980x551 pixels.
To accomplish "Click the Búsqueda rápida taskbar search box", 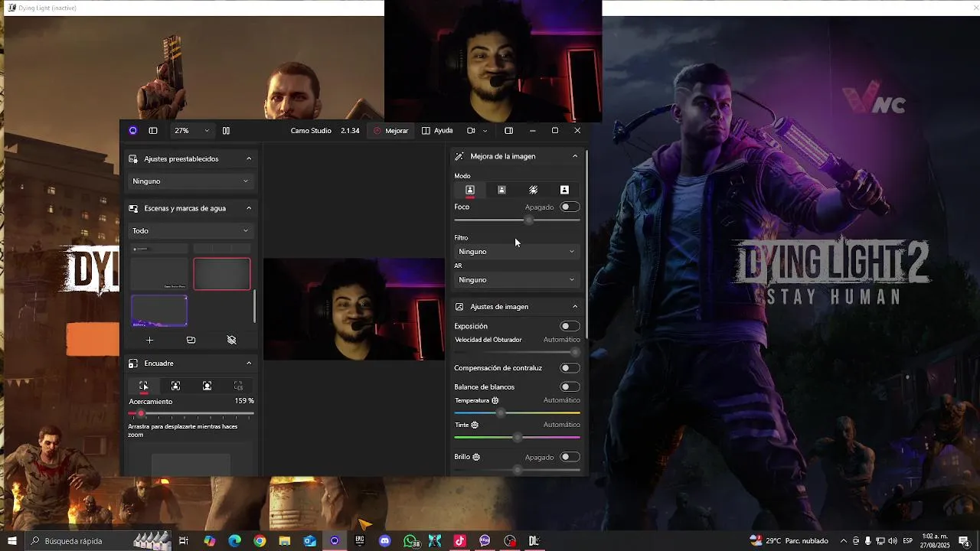I will coord(98,541).
